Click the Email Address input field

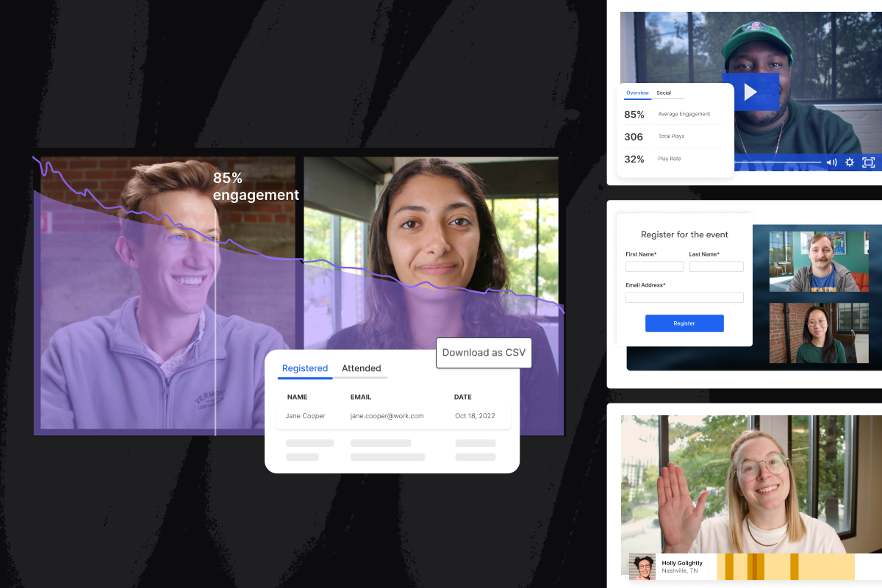(684, 298)
